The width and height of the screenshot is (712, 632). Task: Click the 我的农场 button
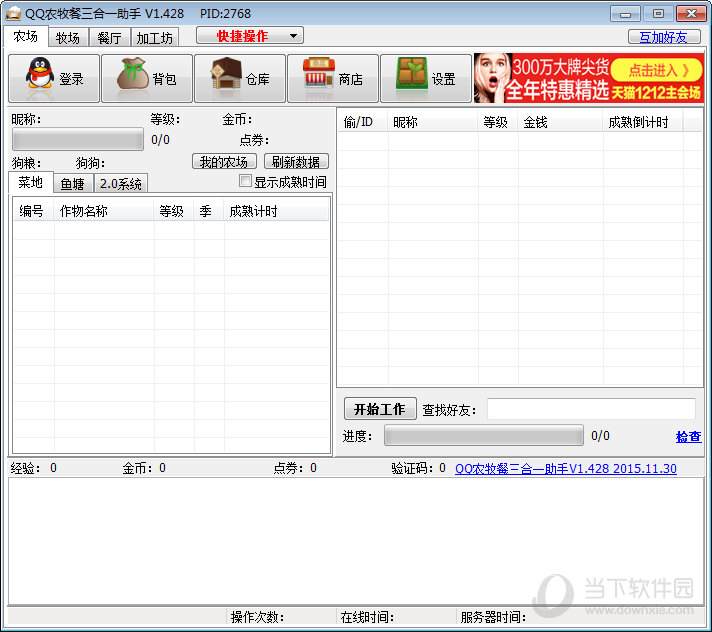[x=224, y=162]
